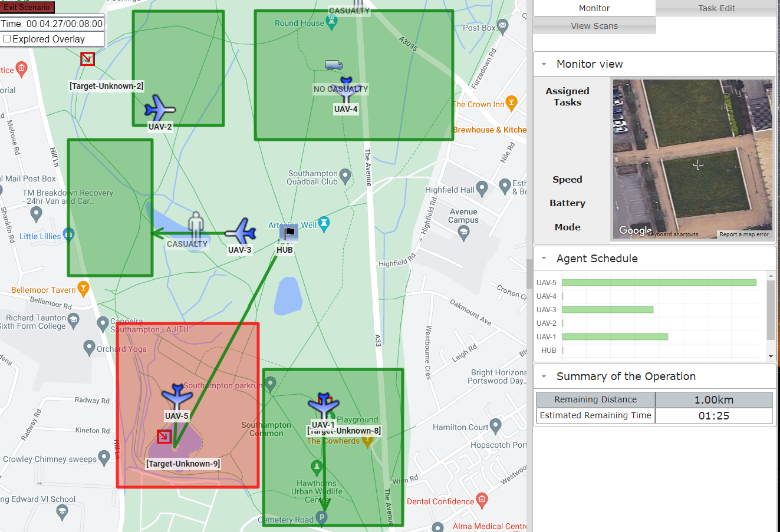
Task: Click Report a map error link
Action: point(743,234)
